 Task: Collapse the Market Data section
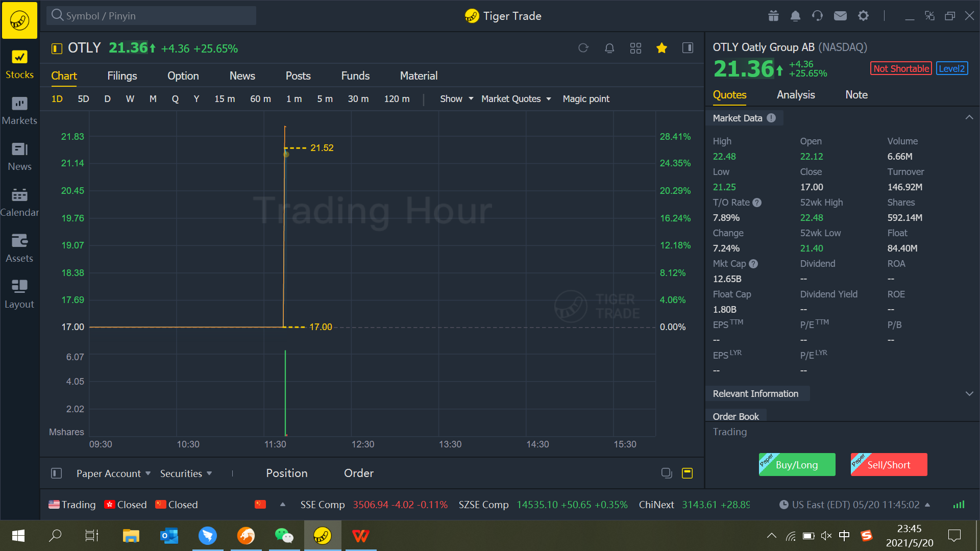click(x=969, y=118)
